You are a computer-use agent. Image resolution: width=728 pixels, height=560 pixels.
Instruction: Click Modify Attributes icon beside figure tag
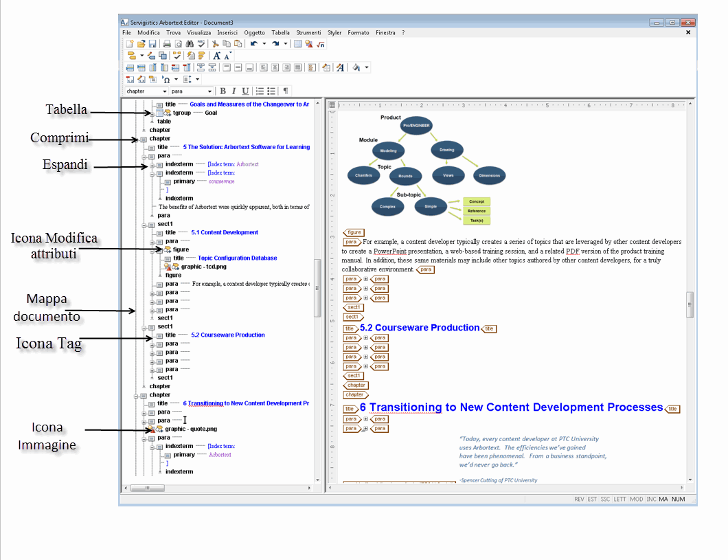tap(167, 250)
